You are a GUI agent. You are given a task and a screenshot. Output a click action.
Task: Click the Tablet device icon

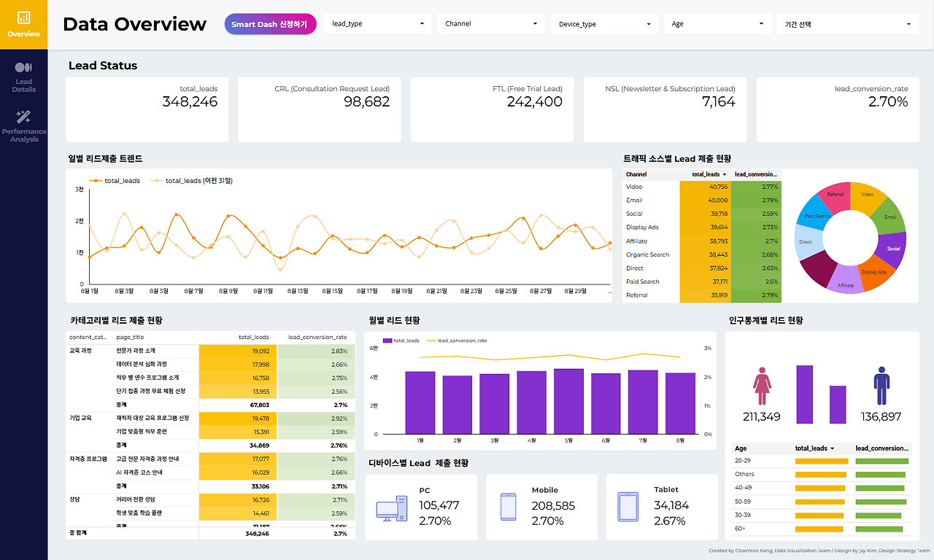click(x=628, y=507)
